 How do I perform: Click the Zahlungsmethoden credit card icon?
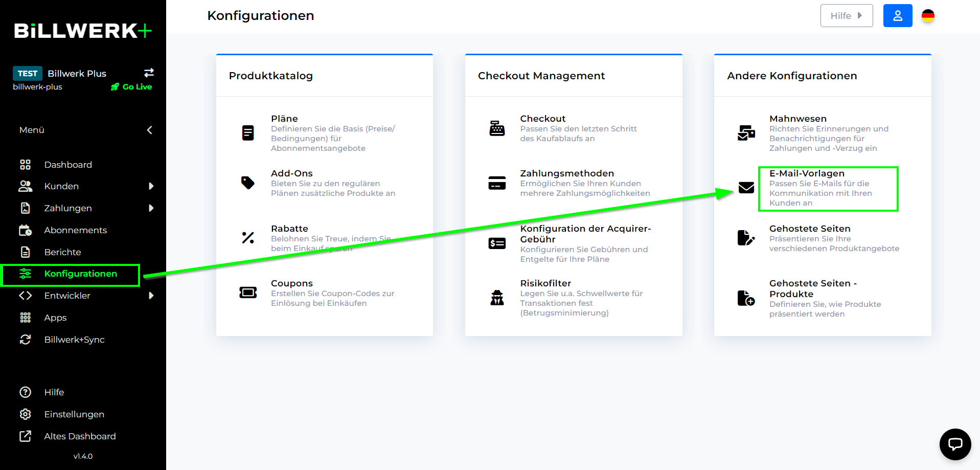(x=497, y=183)
